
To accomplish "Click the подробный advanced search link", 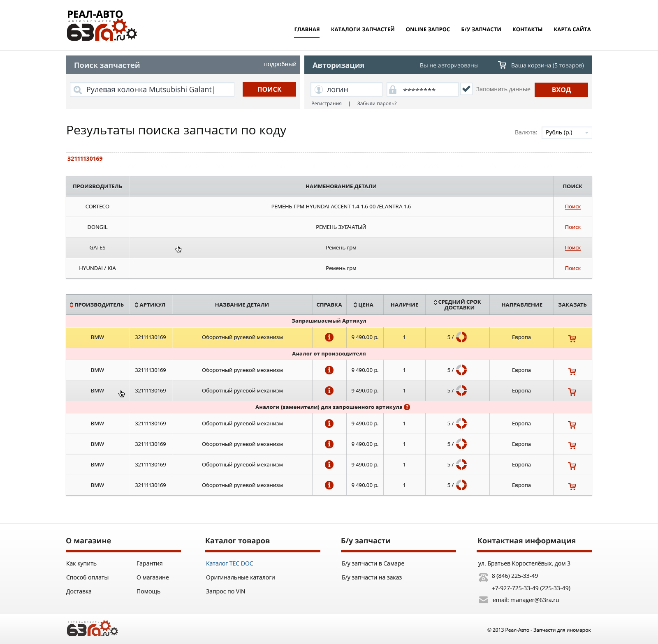I will click(280, 64).
